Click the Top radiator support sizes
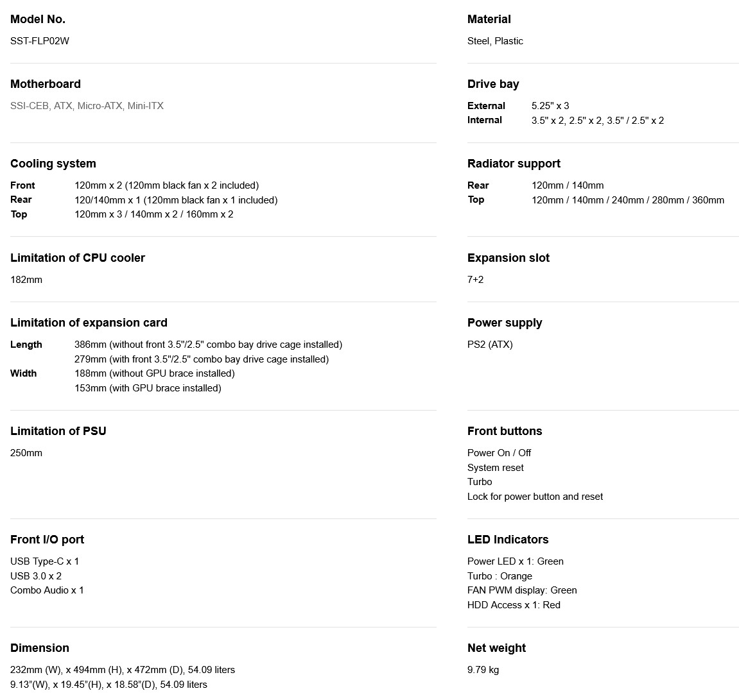The width and height of the screenshot is (739, 700). (x=627, y=200)
